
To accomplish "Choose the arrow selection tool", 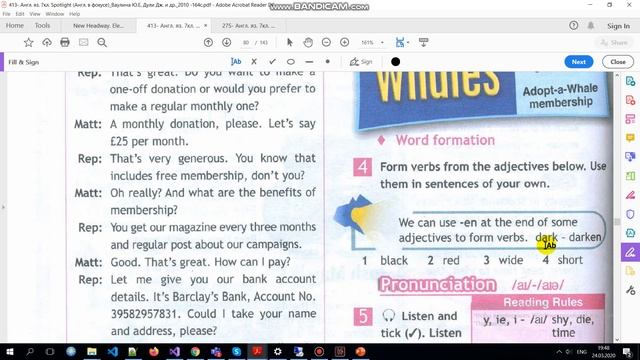I will pyautogui.click(x=290, y=42).
